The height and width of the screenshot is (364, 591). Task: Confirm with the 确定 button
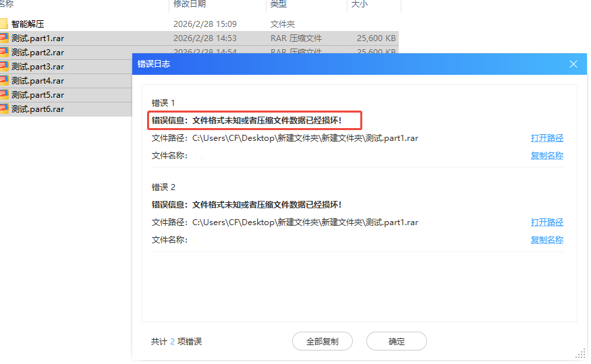click(x=396, y=341)
